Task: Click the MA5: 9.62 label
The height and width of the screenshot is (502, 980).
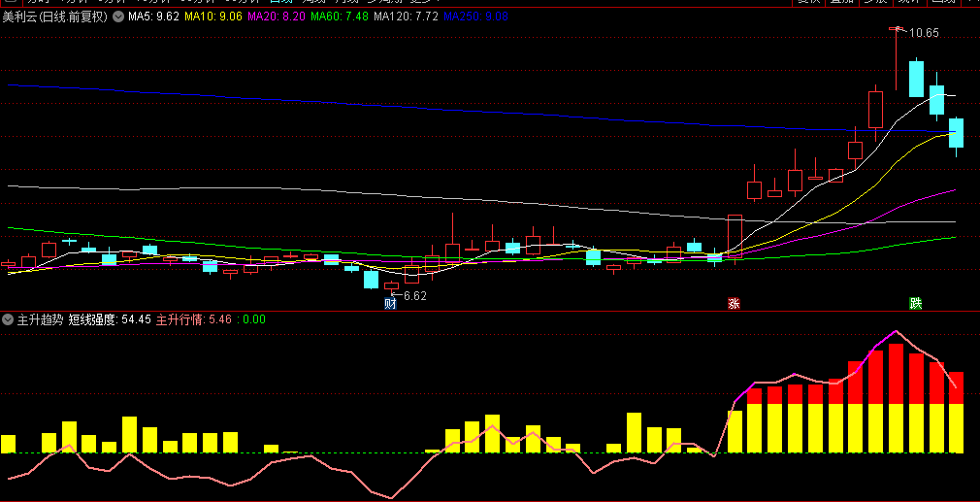Action: [x=153, y=17]
